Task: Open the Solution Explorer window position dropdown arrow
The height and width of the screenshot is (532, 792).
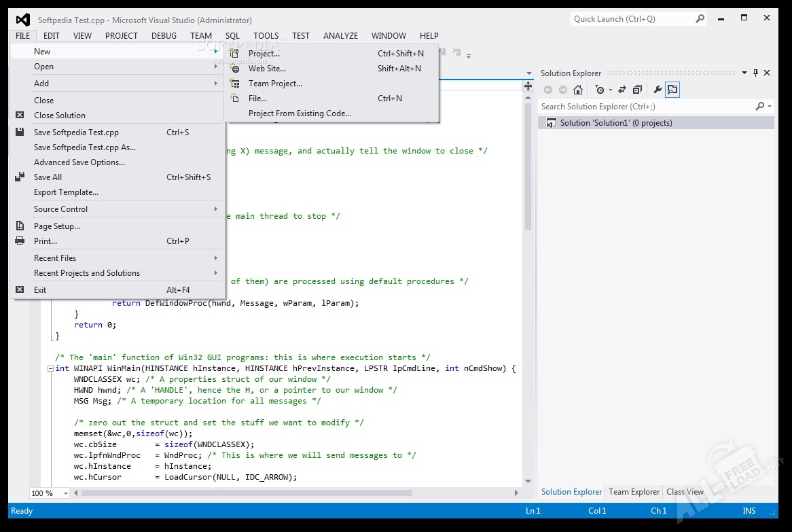Action: coord(744,73)
